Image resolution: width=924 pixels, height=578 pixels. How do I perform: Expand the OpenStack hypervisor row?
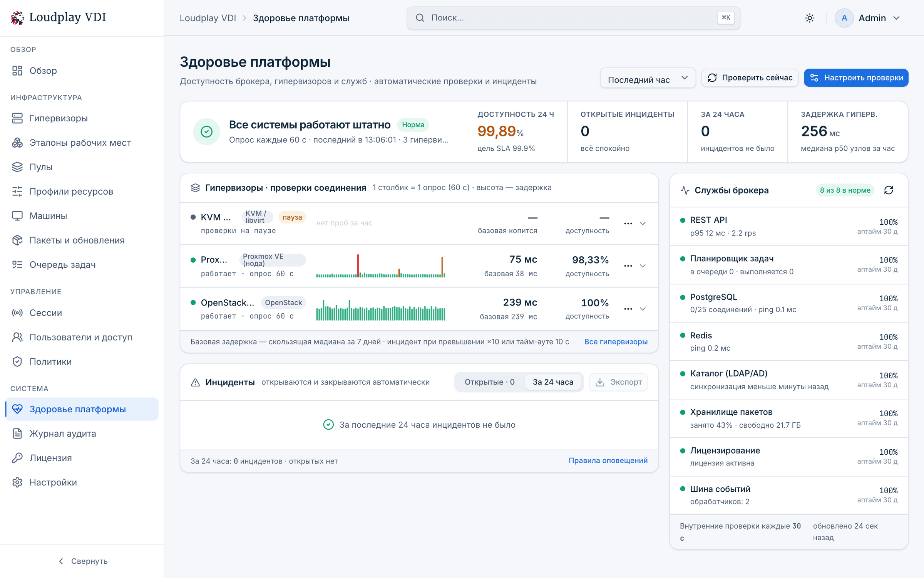coord(643,309)
